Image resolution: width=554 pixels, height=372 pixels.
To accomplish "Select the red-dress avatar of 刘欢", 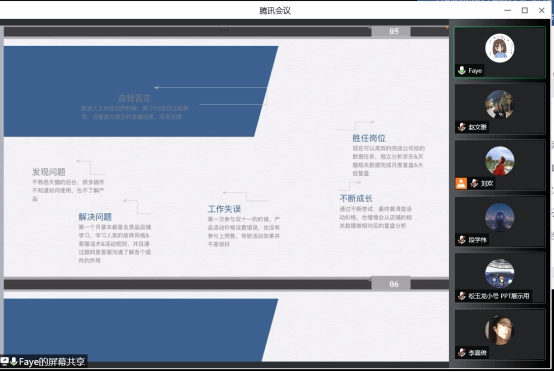I will point(500,161).
